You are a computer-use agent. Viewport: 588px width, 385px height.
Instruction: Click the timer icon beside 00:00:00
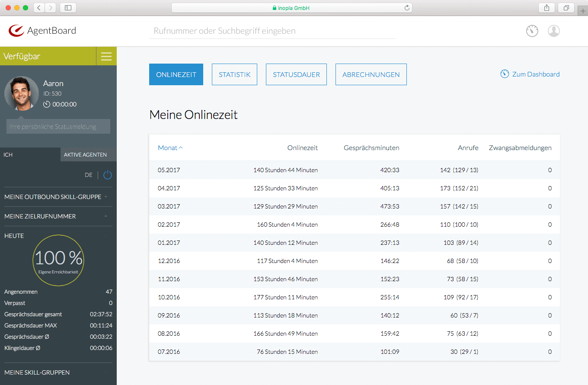pyautogui.click(x=47, y=104)
